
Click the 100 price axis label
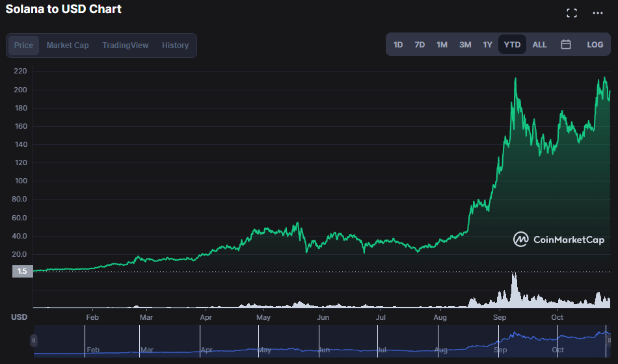[x=21, y=181]
